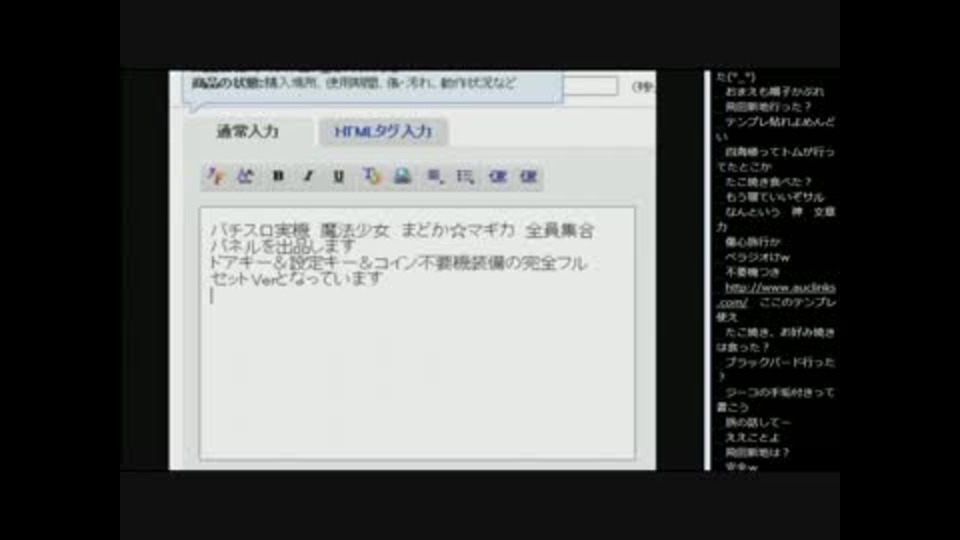Open the text alignment dropdown icon

click(435, 176)
